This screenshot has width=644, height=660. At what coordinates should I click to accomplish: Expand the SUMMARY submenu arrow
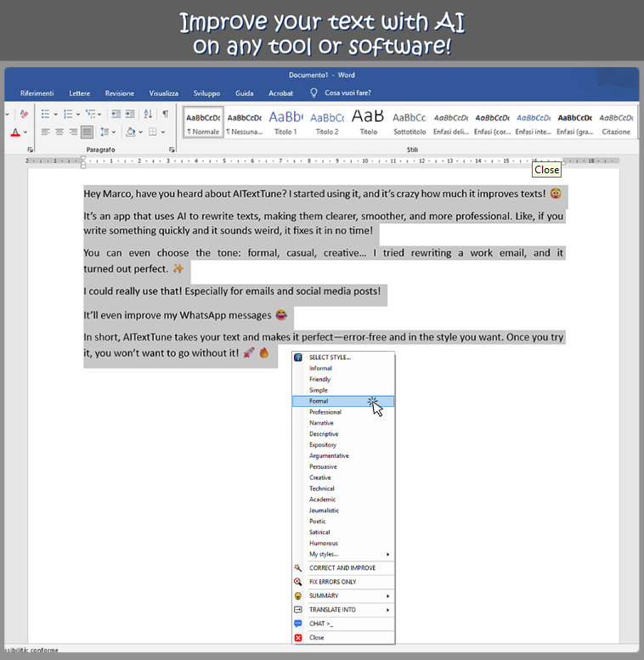pyautogui.click(x=387, y=596)
